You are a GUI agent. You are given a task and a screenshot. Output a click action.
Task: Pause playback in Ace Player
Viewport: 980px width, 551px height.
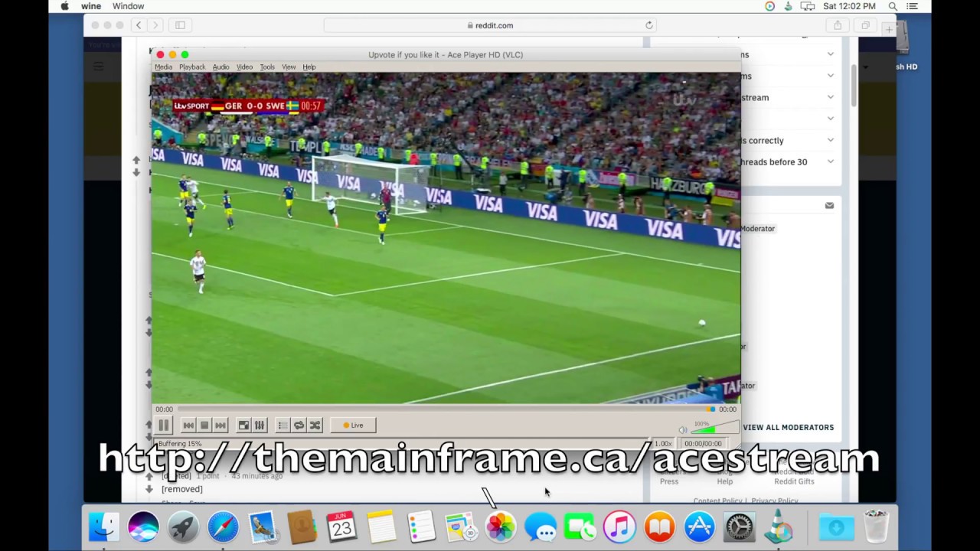pos(164,425)
